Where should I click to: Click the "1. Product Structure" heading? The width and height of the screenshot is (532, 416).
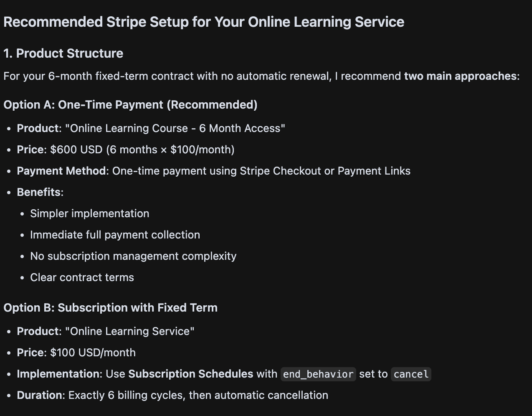(x=63, y=53)
